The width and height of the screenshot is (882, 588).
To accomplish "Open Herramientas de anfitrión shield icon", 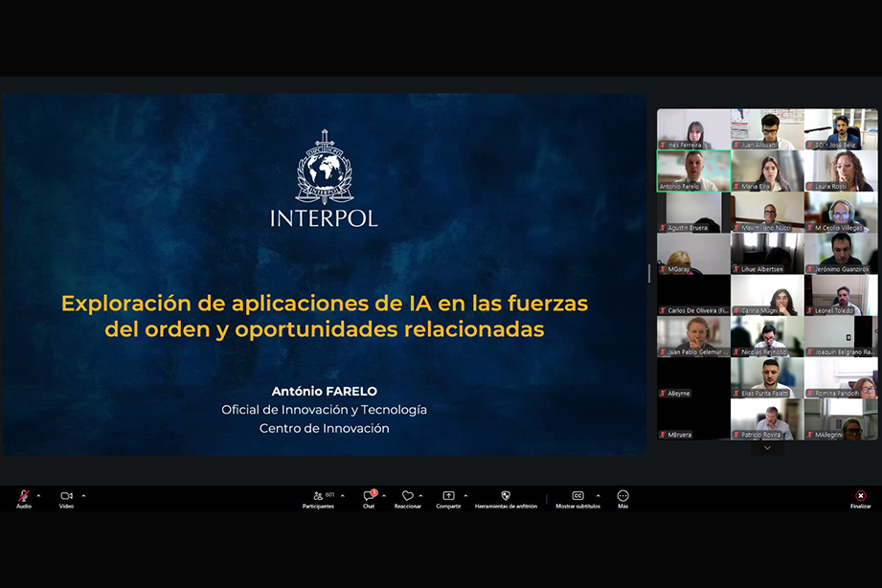I will [506, 496].
